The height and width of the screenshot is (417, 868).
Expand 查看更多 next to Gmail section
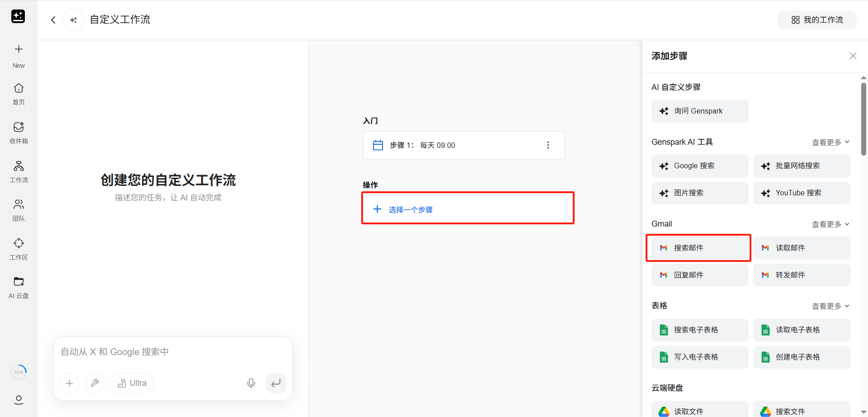[x=830, y=224]
